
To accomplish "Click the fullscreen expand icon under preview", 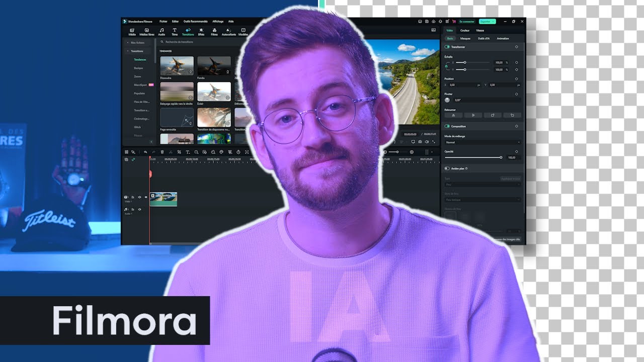I will [x=433, y=142].
